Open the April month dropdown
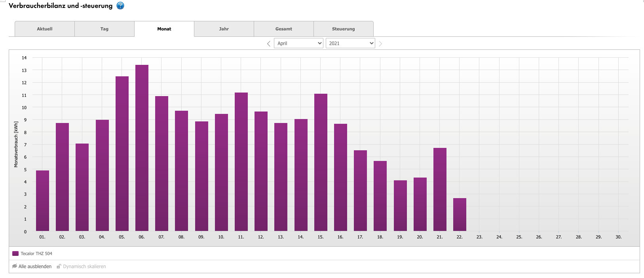 (299, 43)
